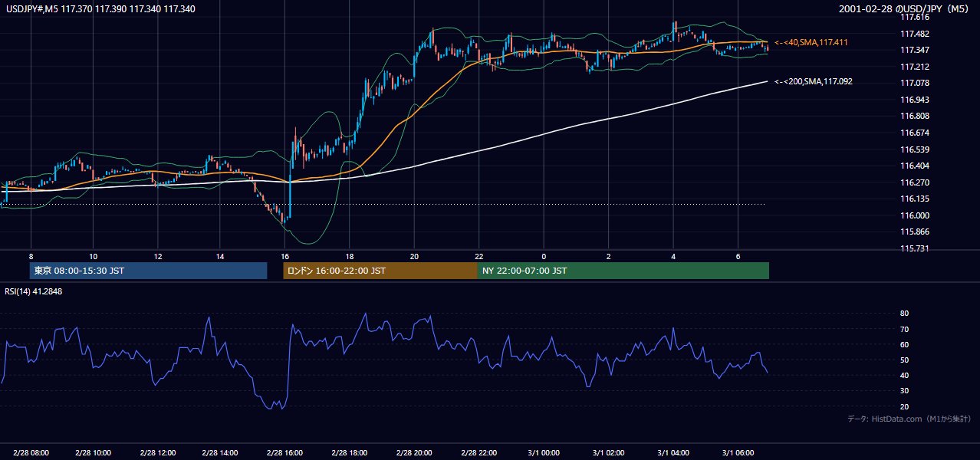Click the hour label 0 under price chart
The height and width of the screenshot is (460, 980).
pyautogui.click(x=544, y=256)
